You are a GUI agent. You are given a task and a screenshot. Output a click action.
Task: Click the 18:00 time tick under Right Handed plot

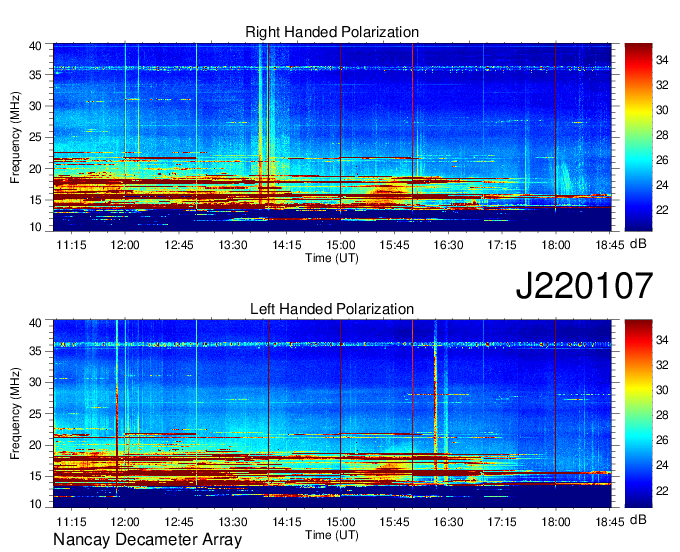click(x=556, y=245)
